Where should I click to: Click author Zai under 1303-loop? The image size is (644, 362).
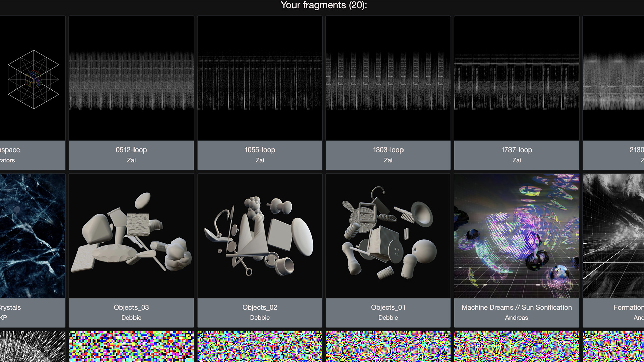388,160
